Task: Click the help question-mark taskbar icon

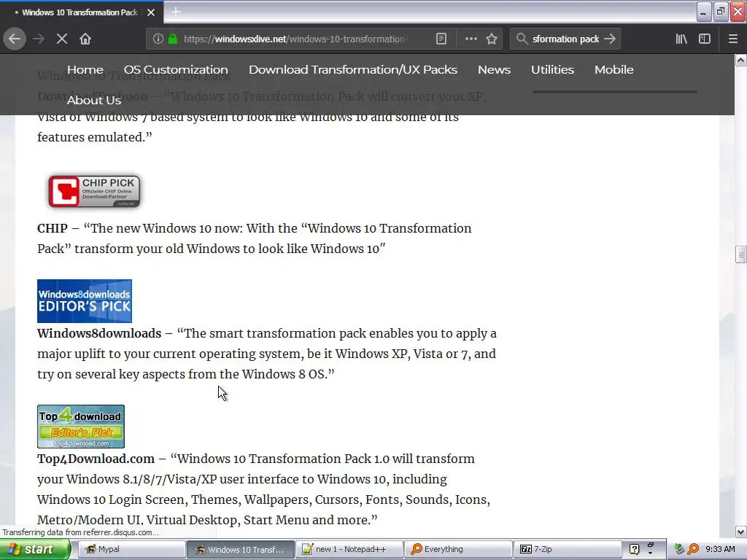Action: [x=634, y=549]
